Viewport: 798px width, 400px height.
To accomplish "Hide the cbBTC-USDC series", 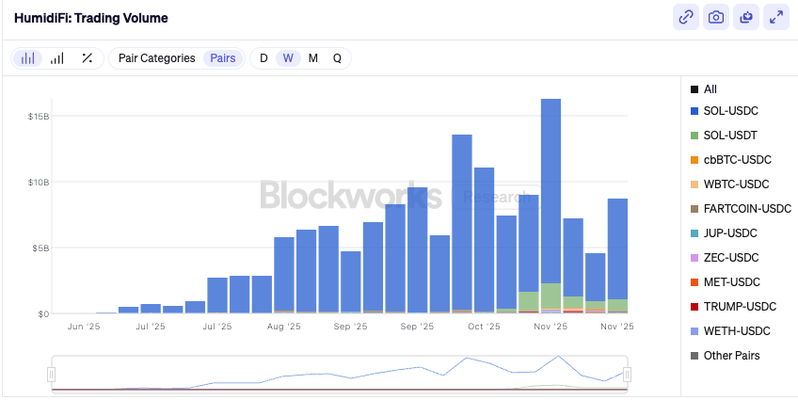I will [x=737, y=160].
